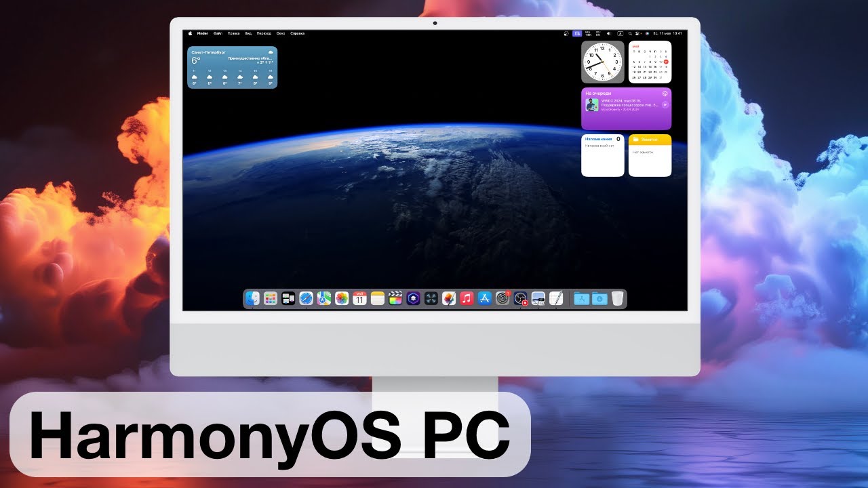The image size is (868, 488).
Task: Open the Переход menu
Action: pos(264,33)
